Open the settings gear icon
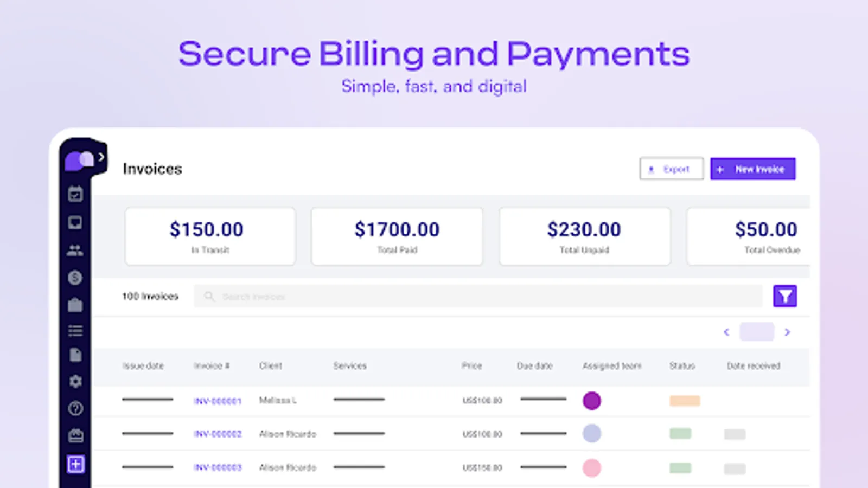Image resolution: width=868 pixels, height=488 pixels. (75, 381)
